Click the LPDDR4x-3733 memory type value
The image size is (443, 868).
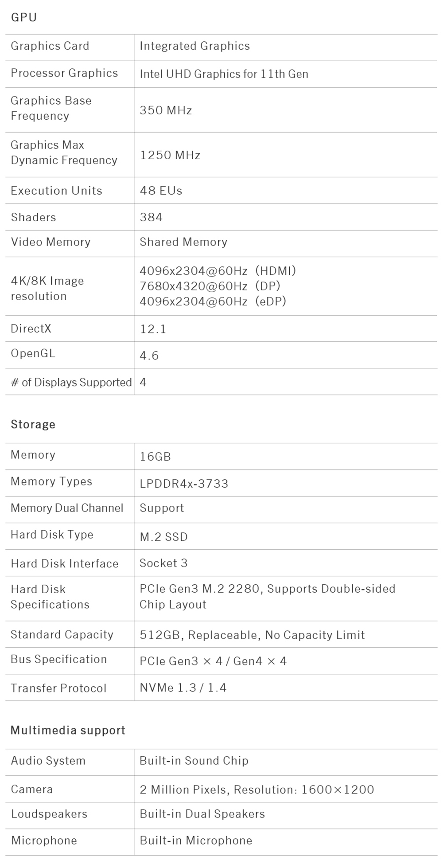point(184,483)
